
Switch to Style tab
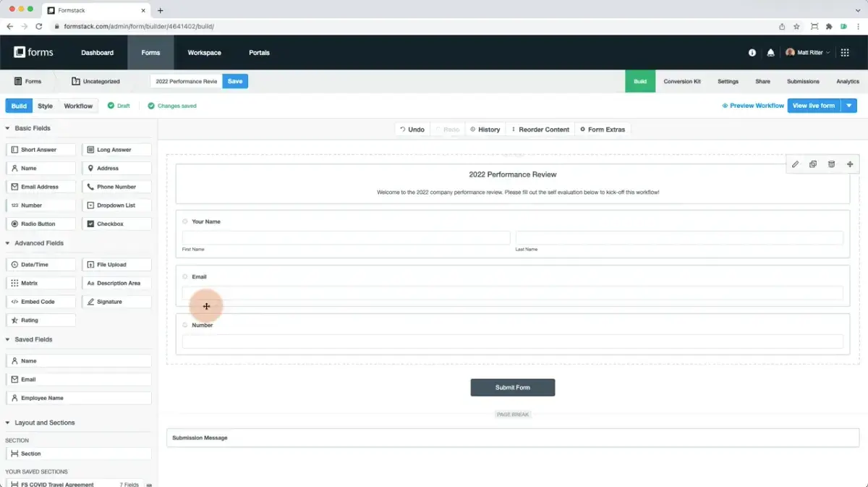[x=46, y=106]
